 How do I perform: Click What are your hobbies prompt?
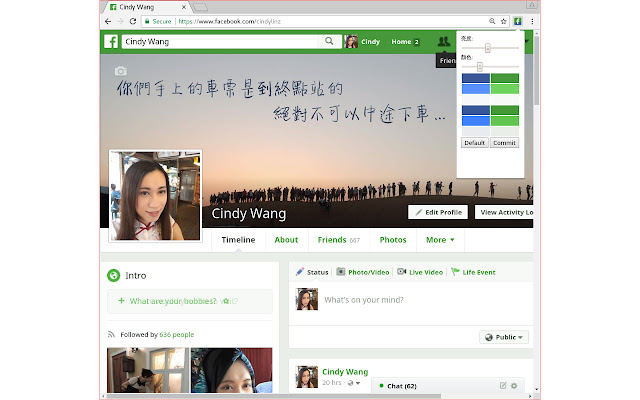click(190, 301)
